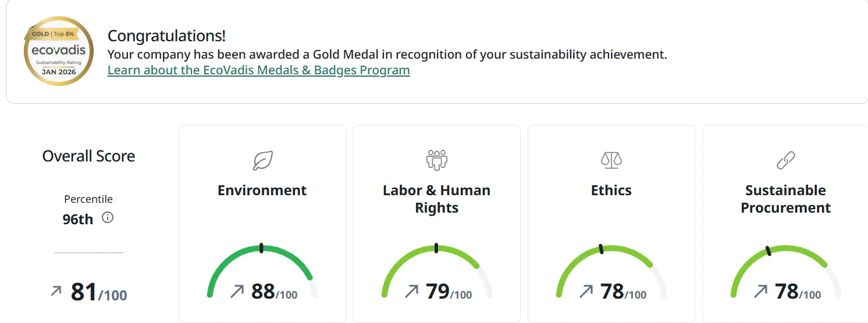Click the Sustainable Procurement chain link icon

[x=786, y=160]
